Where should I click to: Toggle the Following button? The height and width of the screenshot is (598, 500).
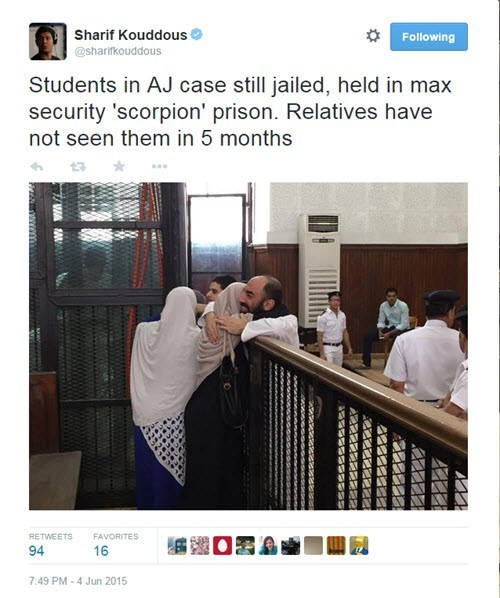tap(429, 37)
